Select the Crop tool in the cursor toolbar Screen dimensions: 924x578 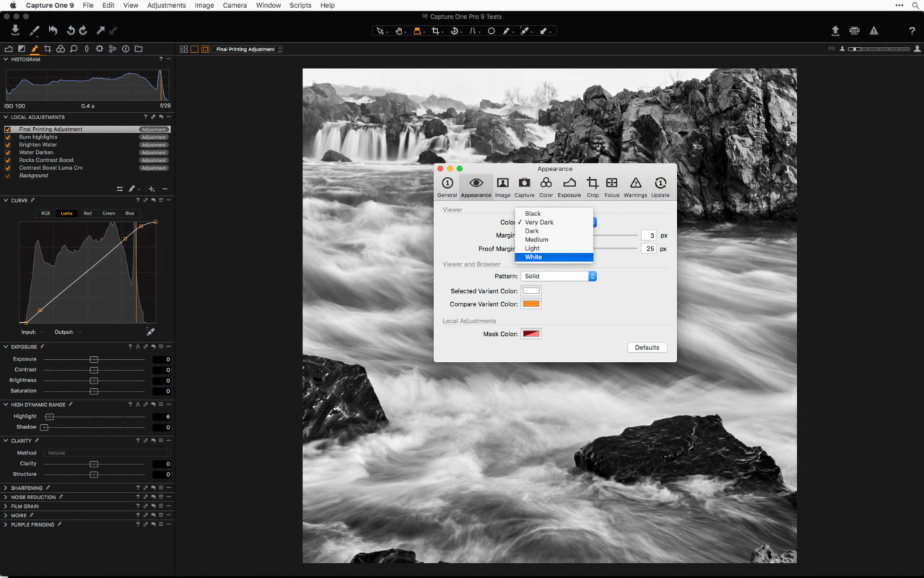pos(436,31)
